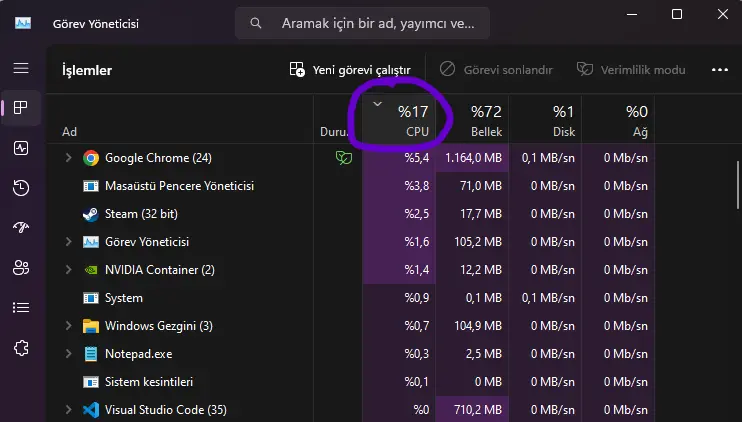742x422 pixels.
Task: Expand the Visual Studio Code (35) group
Action: click(x=68, y=410)
